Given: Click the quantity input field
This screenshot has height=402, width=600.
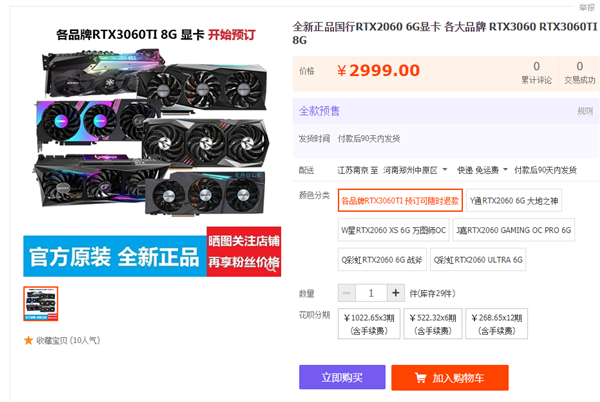Looking at the screenshot, I should tap(371, 293).
